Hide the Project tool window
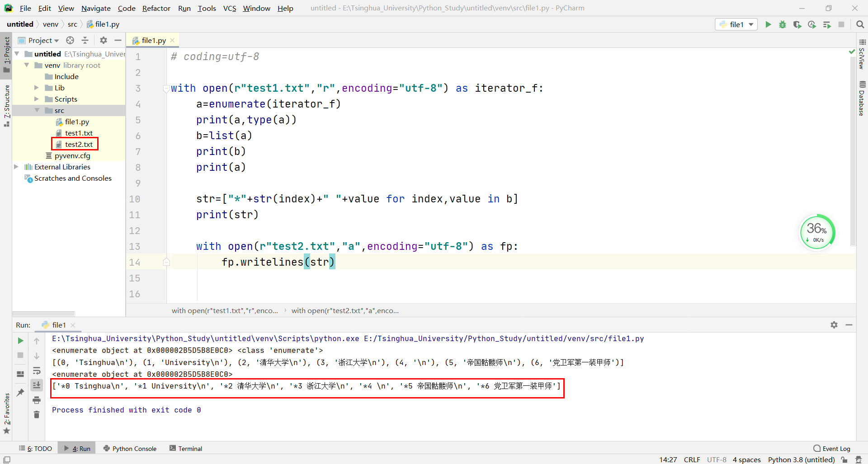868x464 pixels. 118,40
